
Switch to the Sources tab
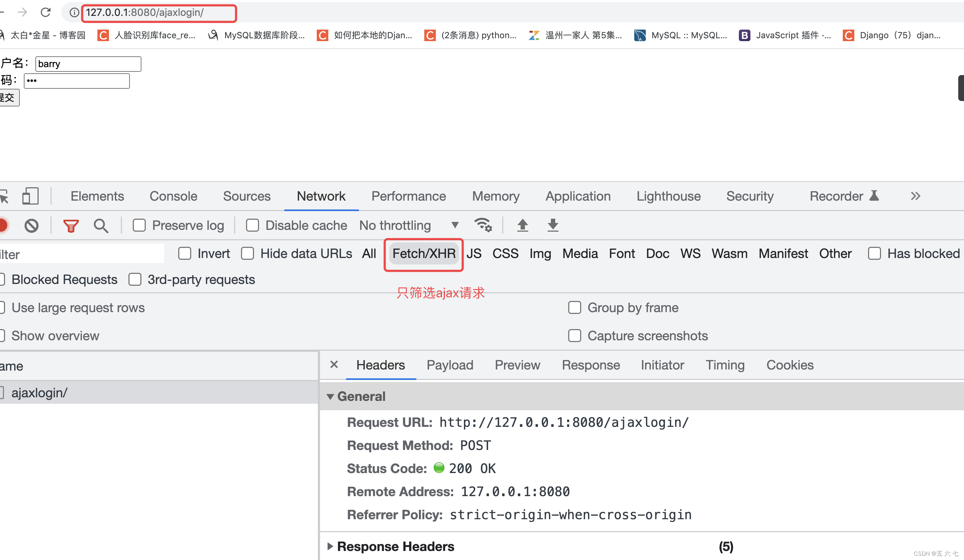[x=247, y=196]
